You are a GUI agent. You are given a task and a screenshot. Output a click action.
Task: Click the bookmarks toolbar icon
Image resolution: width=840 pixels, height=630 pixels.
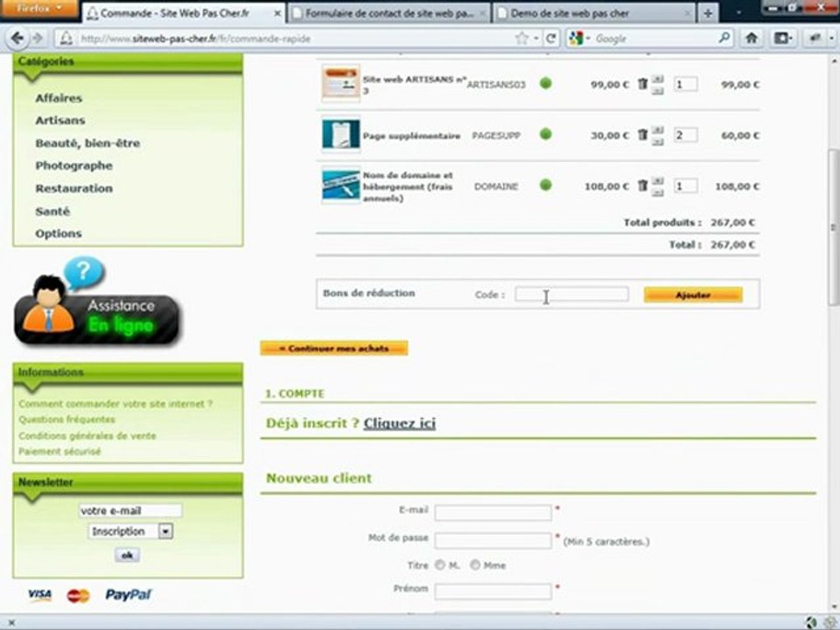[782, 38]
